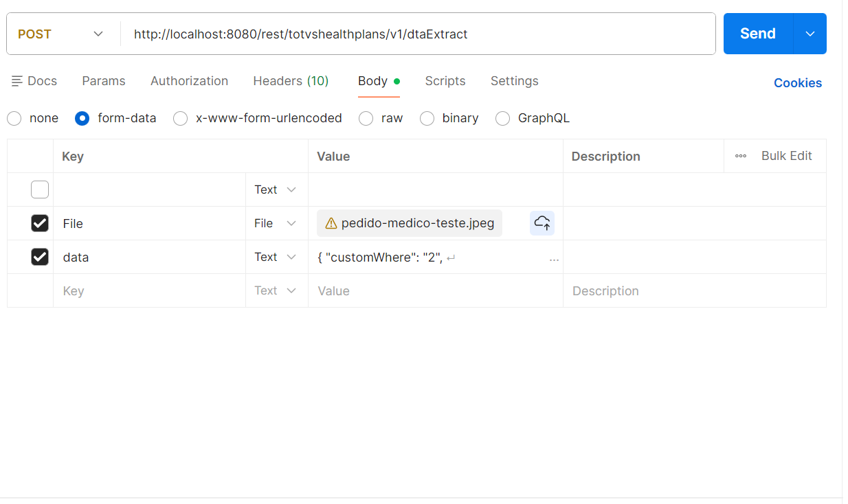848x504 pixels.
Task: Select the raw body type radio button
Action: tap(367, 118)
